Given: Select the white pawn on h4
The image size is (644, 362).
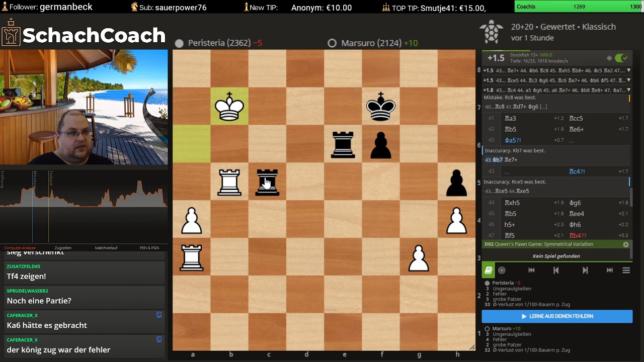Looking at the screenshot, I should [456, 219].
